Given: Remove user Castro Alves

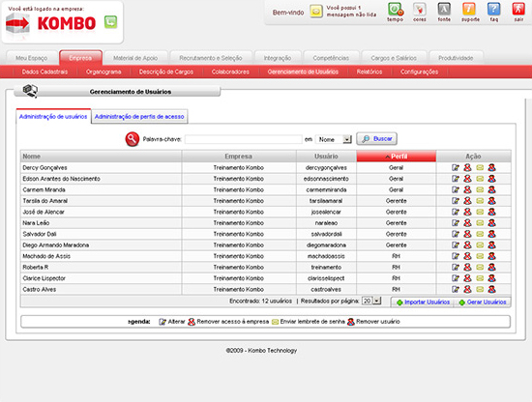Looking at the screenshot, I should [492, 289].
